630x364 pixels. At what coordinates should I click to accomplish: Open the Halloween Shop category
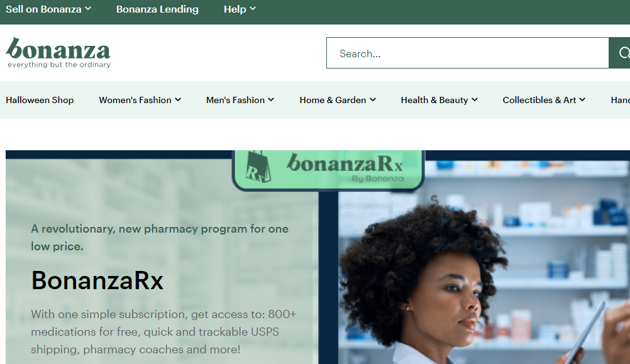click(40, 100)
